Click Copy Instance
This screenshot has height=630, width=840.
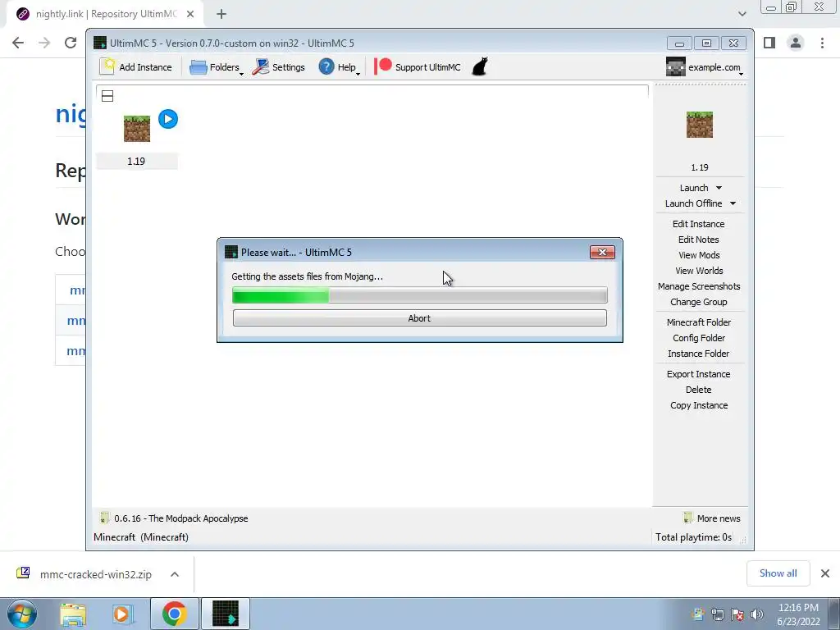click(699, 405)
